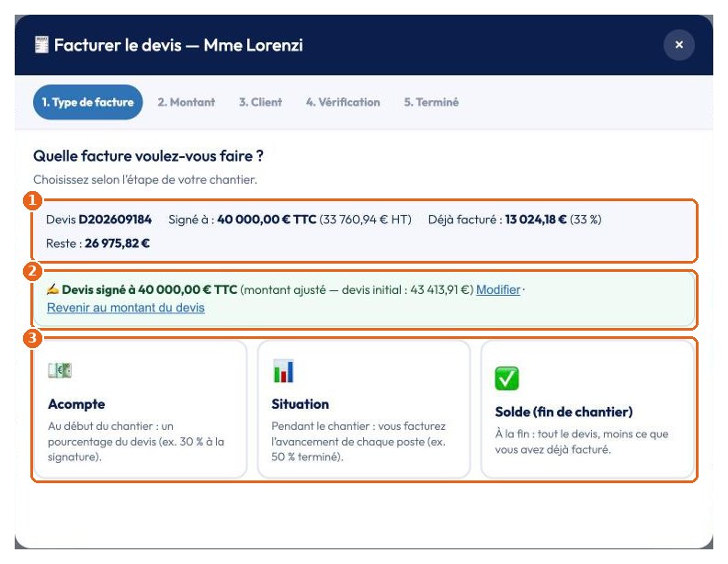Click the 'Modifier' link
Viewport: 728px width, 564px height.
tap(498, 290)
